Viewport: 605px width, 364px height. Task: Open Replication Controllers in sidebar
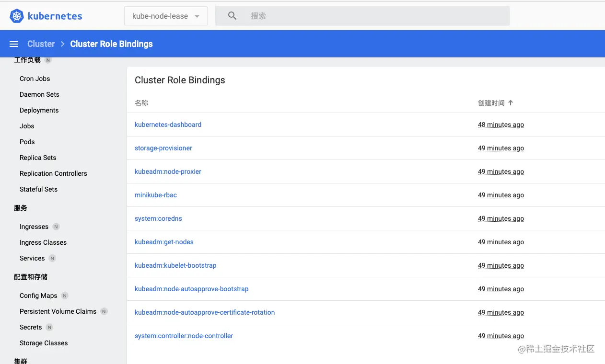coord(53,173)
